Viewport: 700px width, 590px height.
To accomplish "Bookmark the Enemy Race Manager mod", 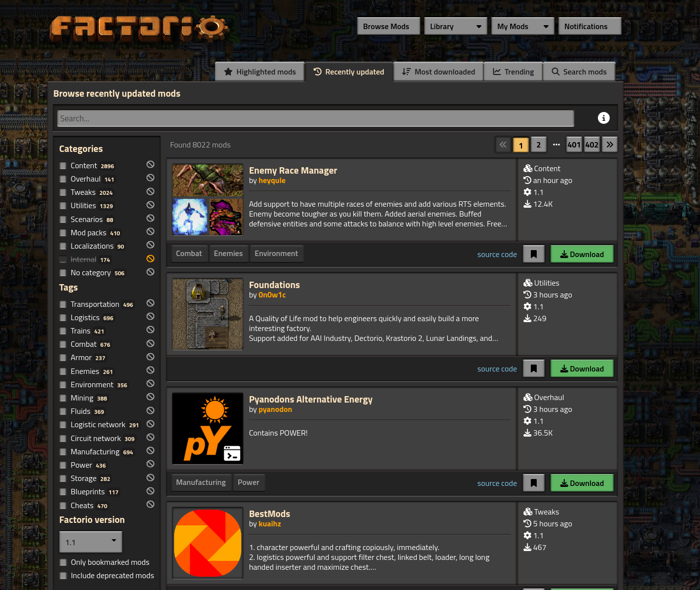I will click(x=534, y=254).
